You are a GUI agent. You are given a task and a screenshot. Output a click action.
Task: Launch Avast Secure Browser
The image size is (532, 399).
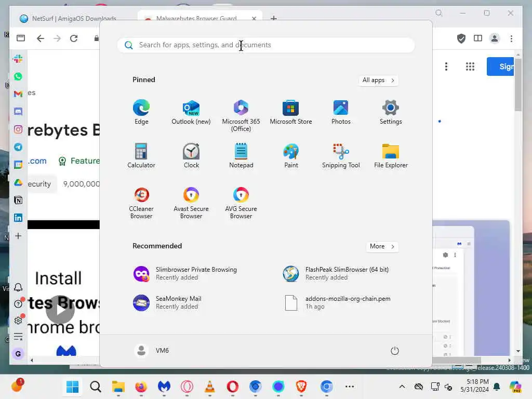click(x=191, y=203)
